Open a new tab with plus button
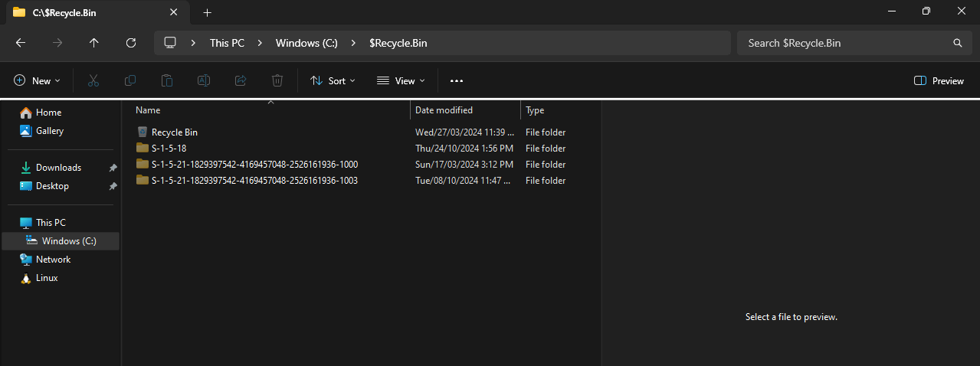Viewport: 980px width, 366px height. pyautogui.click(x=207, y=12)
